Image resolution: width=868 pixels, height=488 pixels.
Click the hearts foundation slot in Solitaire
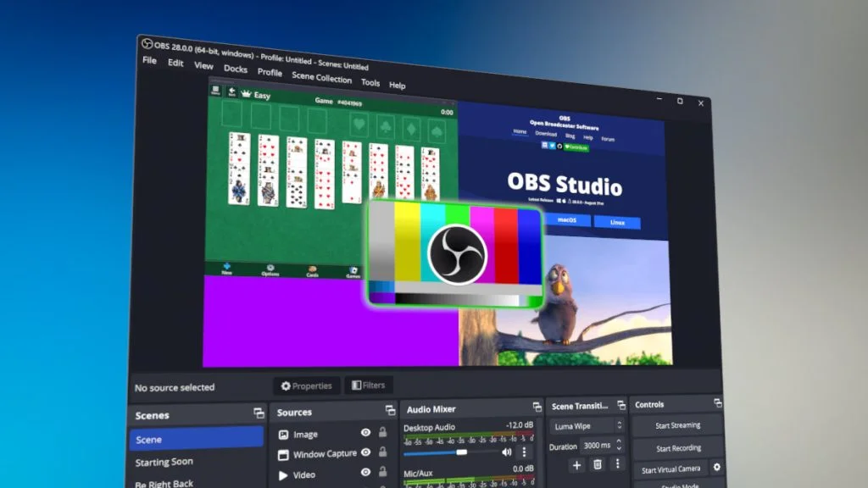359,124
